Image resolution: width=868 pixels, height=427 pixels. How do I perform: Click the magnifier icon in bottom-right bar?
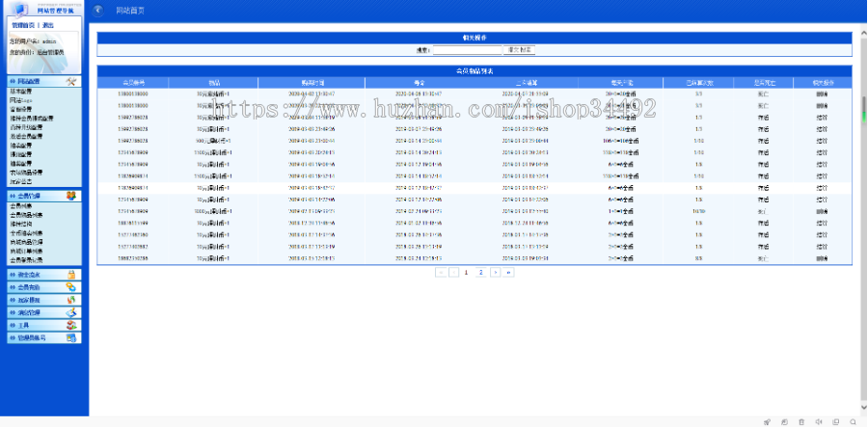853,422
